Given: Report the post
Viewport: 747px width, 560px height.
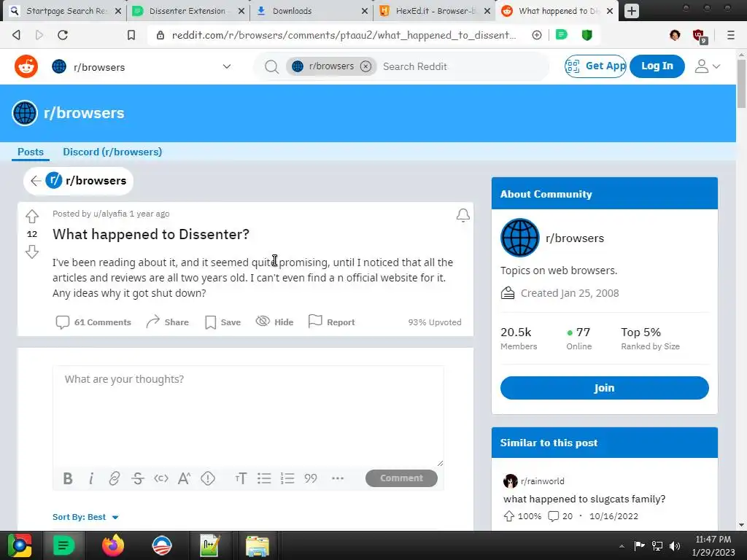Looking at the screenshot, I should [331, 322].
